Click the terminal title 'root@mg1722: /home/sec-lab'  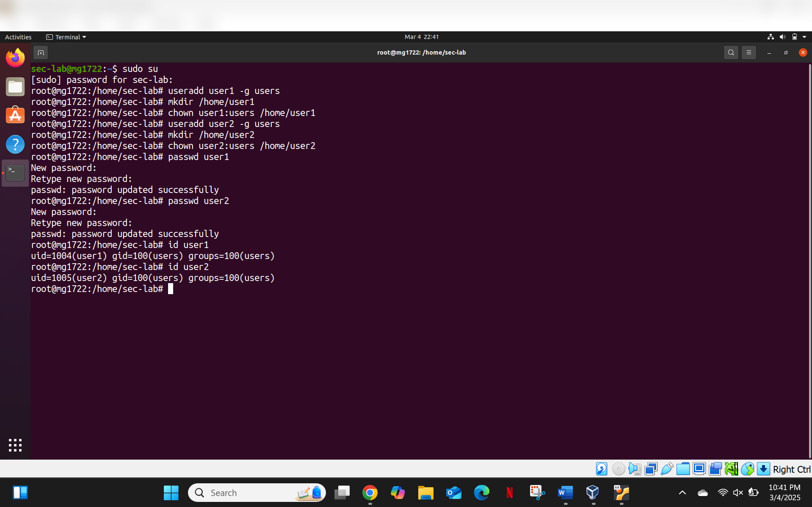[421, 52]
